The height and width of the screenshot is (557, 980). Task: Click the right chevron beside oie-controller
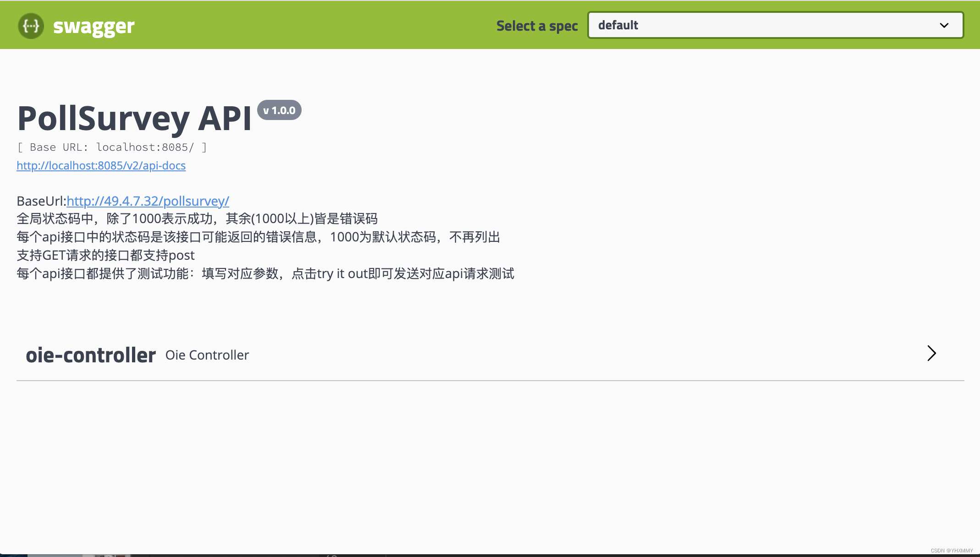(931, 354)
